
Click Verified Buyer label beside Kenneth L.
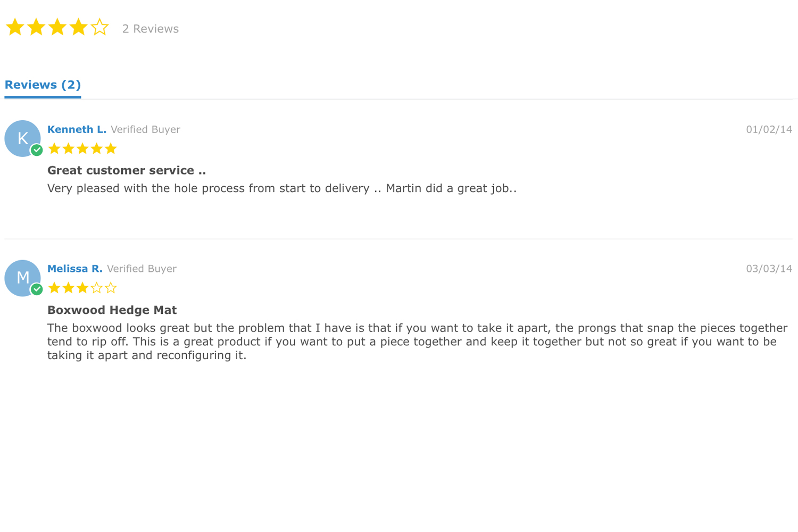click(x=146, y=129)
